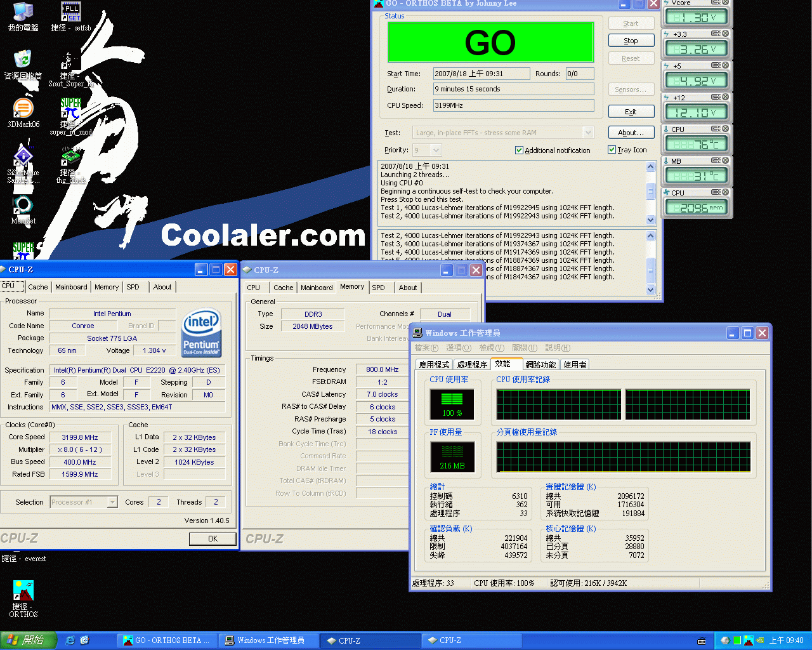Open Internet Explorer from the quick launch bar
The width and height of the screenshot is (812, 650).
pyautogui.click(x=70, y=640)
